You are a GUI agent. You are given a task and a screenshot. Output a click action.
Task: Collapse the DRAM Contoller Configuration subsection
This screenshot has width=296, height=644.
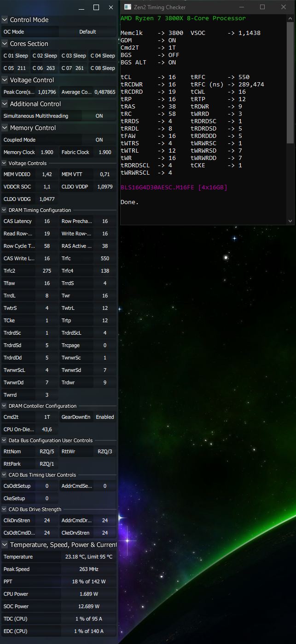point(4,406)
